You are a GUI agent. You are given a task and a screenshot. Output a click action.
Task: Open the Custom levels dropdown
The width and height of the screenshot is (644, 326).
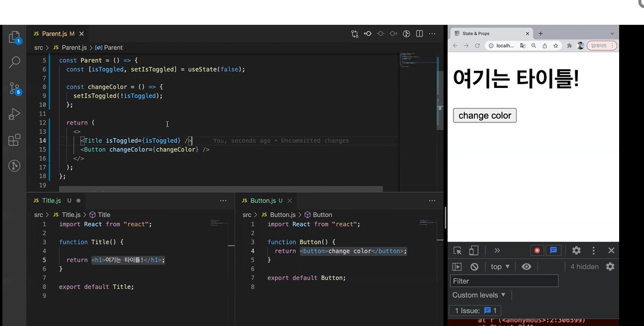pos(479,295)
